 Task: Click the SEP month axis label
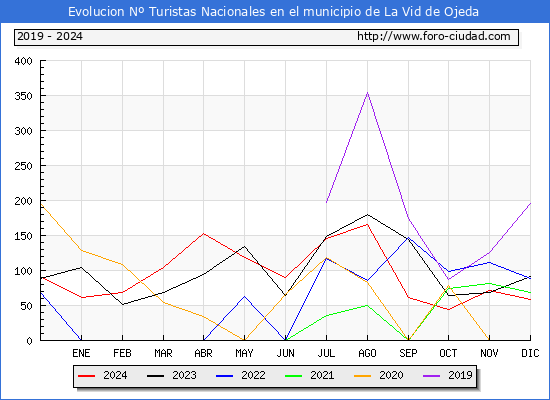tap(408, 353)
